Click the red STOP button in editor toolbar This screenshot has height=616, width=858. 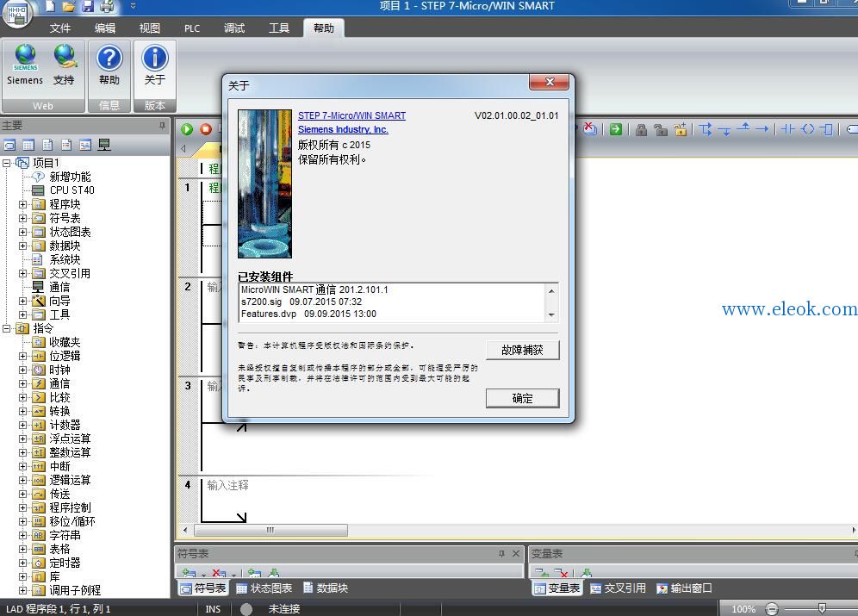click(x=206, y=129)
